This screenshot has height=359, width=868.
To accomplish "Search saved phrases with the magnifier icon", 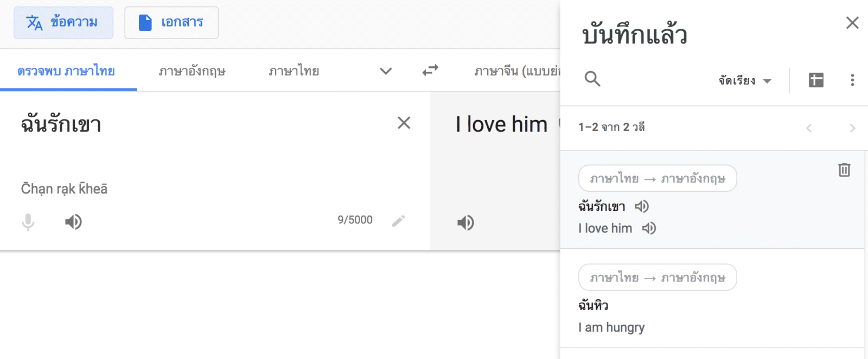I will (x=592, y=79).
